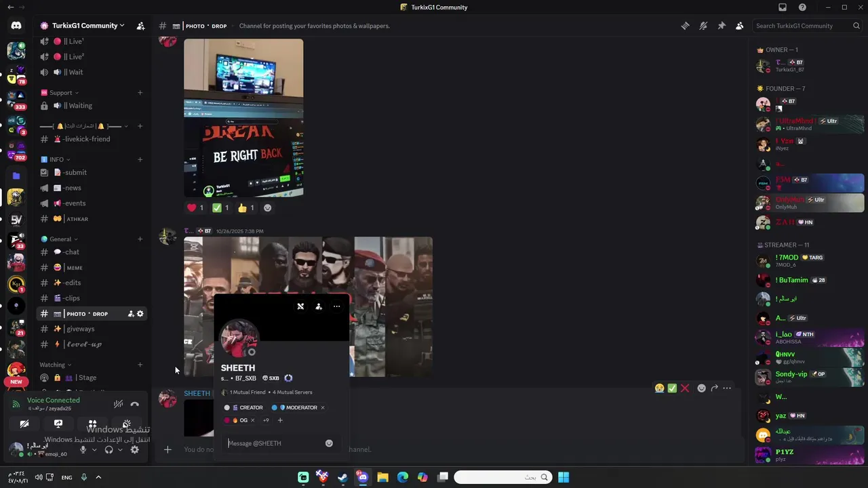Image resolution: width=868 pixels, height=488 pixels.
Task: Disconnect from the voice call
Action: [135, 404]
